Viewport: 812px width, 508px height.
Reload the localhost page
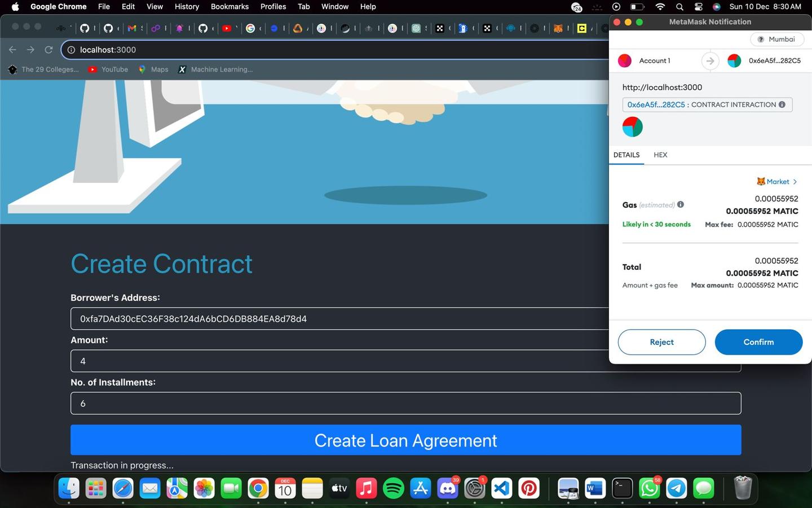(x=48, y=50)
